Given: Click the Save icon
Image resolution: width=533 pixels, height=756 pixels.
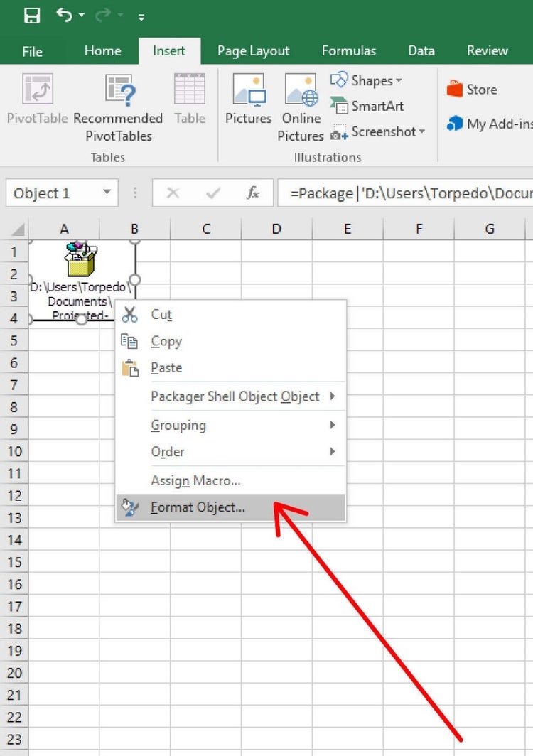Looking at the screenshot, I should point(32,14).
